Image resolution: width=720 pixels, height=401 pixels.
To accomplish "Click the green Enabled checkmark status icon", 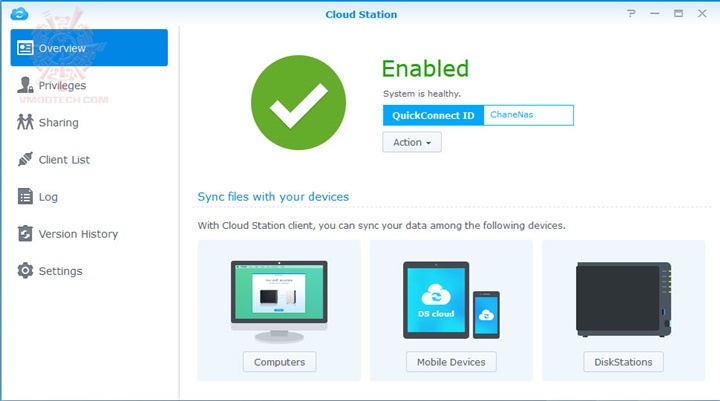I will pos(298,102).
